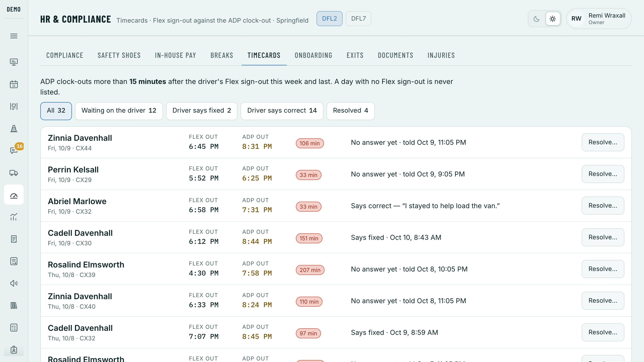
Task: Resolve Zinnia Davenhall Fri 10/9 entry
Action: tap(603, 142)
